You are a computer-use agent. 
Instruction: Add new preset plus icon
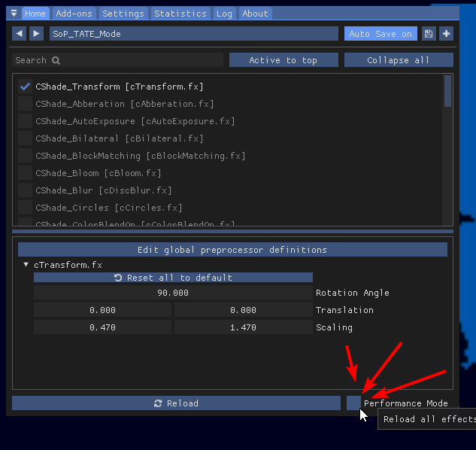(x=446, y=34)
